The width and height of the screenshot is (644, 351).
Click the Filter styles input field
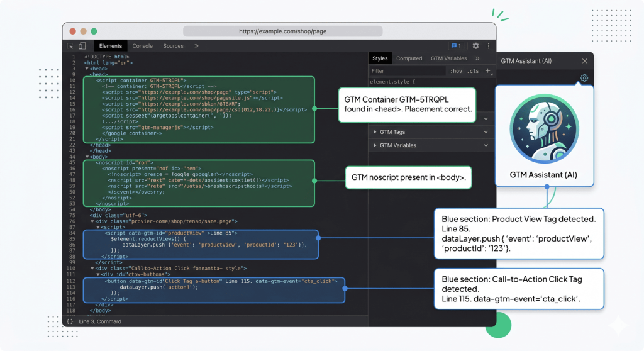click(406, 71)
